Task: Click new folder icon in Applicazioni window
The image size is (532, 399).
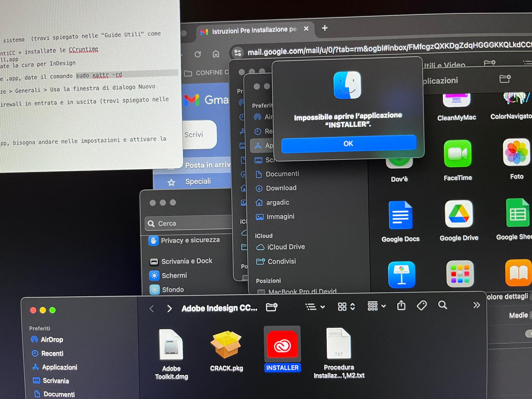Action: coord(505,79)
